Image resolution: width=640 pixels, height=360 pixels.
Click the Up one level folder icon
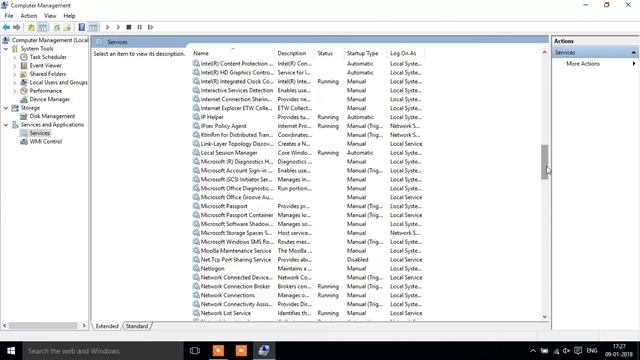point(31,27)
